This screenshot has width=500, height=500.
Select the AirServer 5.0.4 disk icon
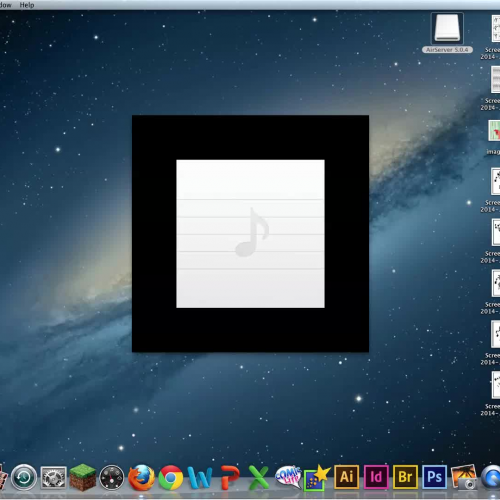pos(447,29)
